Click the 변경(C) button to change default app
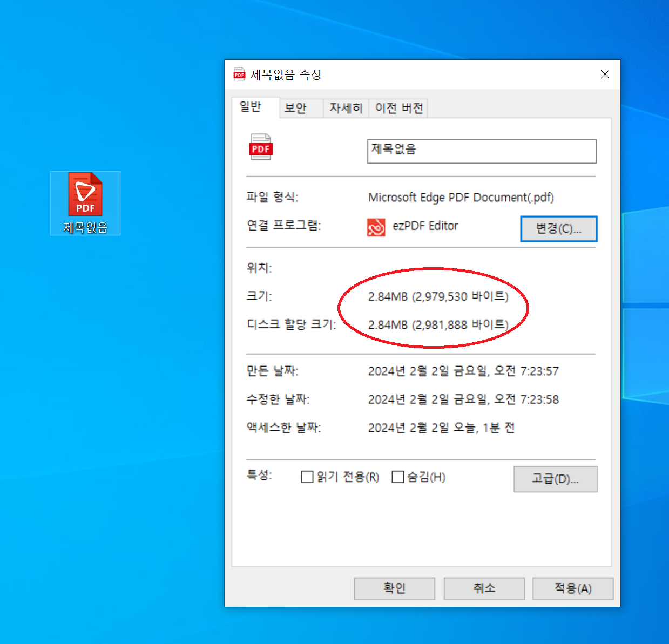 click(x=559, y=228)
